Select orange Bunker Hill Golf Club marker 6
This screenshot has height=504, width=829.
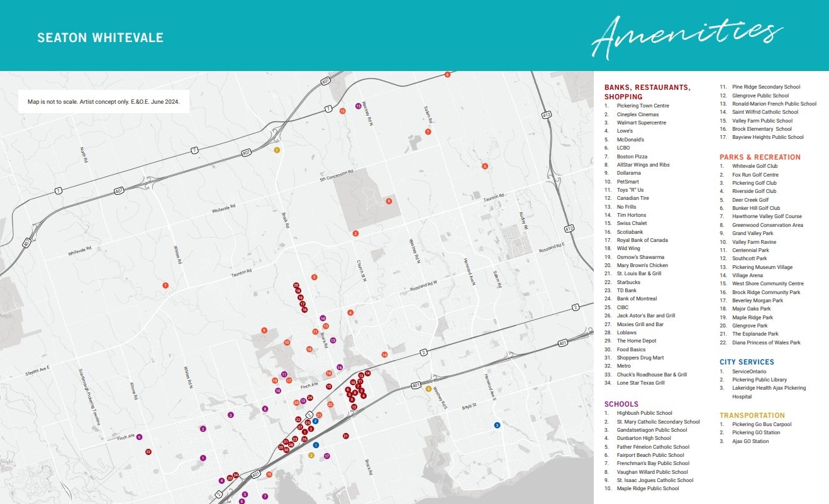tap(447, 75)
